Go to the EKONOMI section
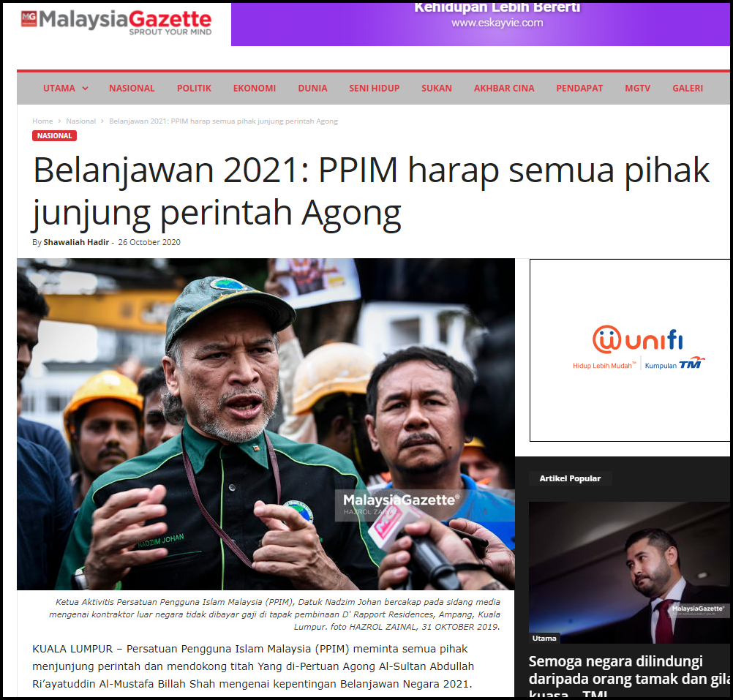Viewport: 733px width, 700px height. 255,89
